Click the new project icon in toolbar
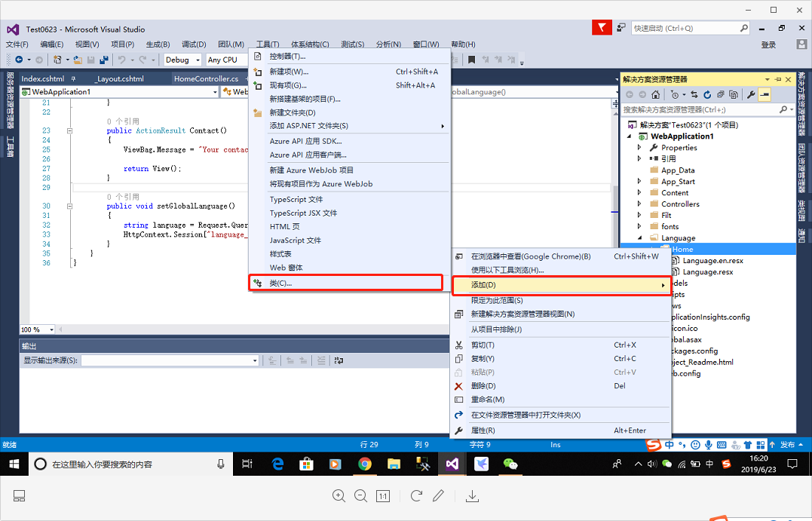 point(57,60)
